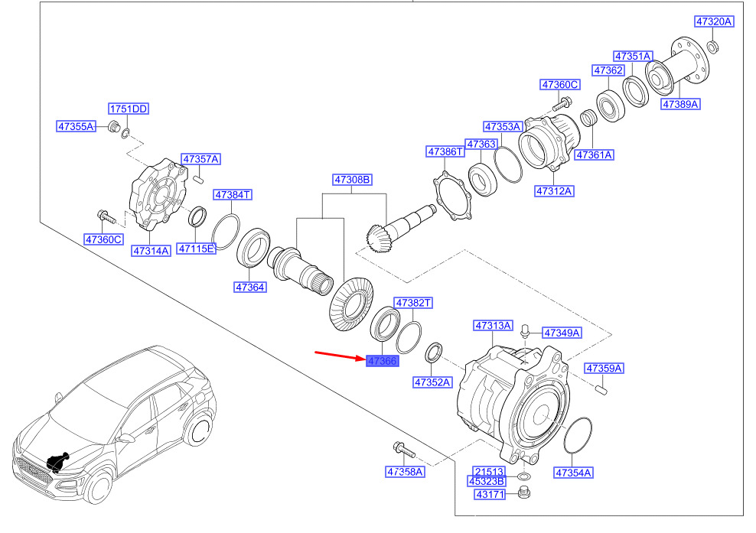Image resolution: width=756 pixels, height=533 pixels.
Task: Click the 43171 plug label
Action: point(490,495)
